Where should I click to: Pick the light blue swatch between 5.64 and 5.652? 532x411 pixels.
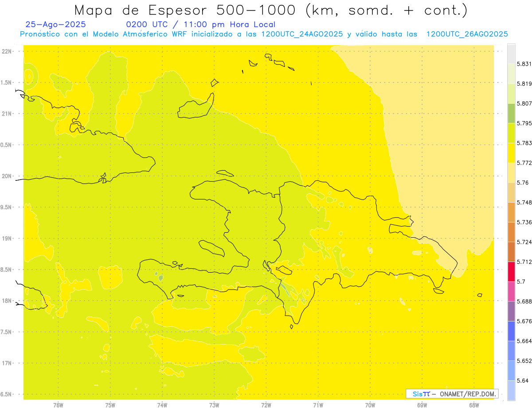511,371
